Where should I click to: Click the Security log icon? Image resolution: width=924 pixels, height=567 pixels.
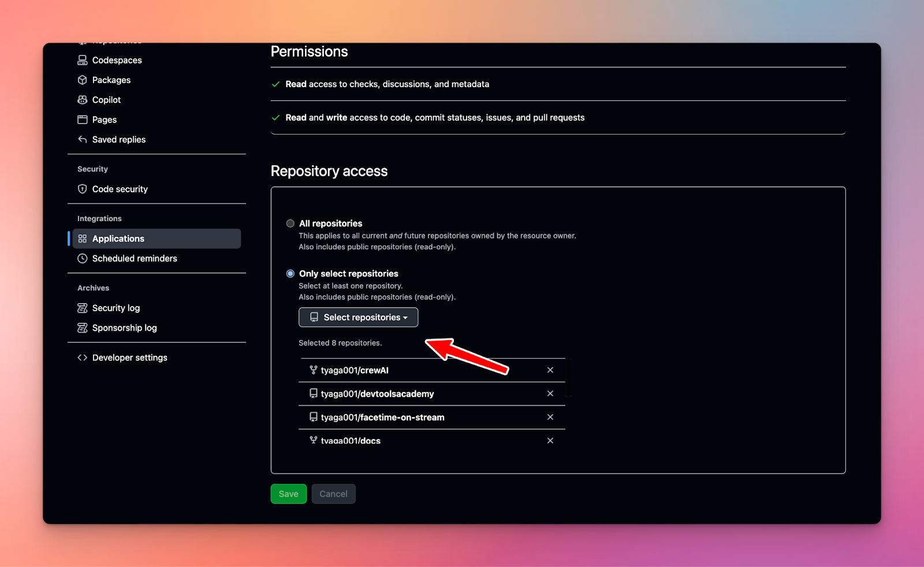[x=83, y=308]
